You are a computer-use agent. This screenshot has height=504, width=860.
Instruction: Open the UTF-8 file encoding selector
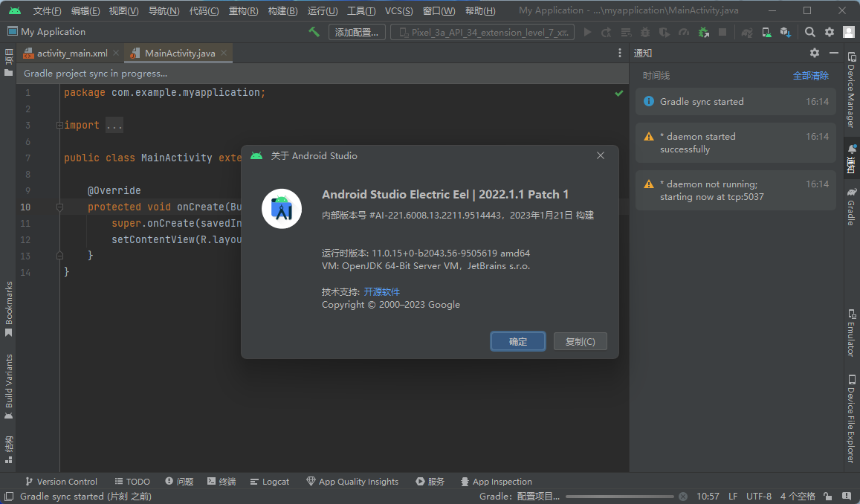pyautogui.click(x=758, y=497)
